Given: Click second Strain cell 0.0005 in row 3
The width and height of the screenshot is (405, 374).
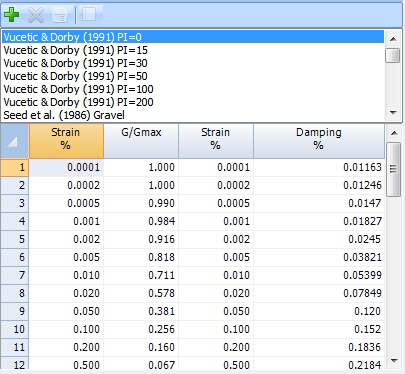Looking at the screenshot, I should pos(216,203).
